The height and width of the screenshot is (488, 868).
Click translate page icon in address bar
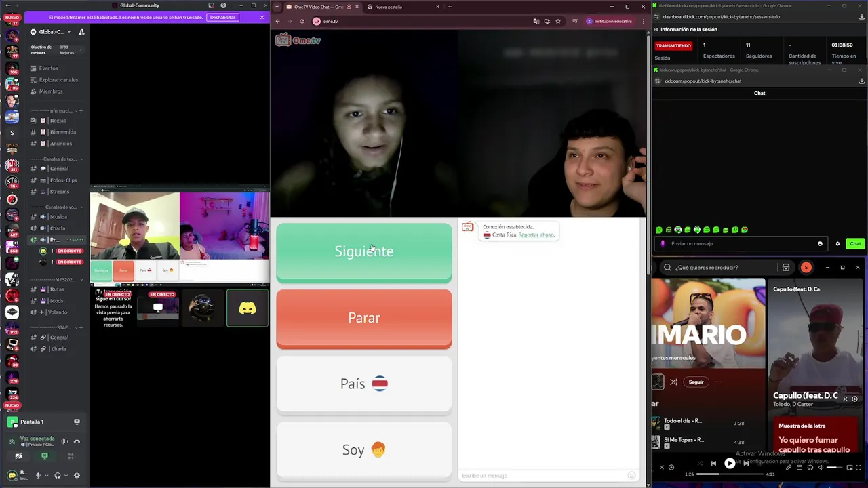pyautogui.click(x=536, y=21)
